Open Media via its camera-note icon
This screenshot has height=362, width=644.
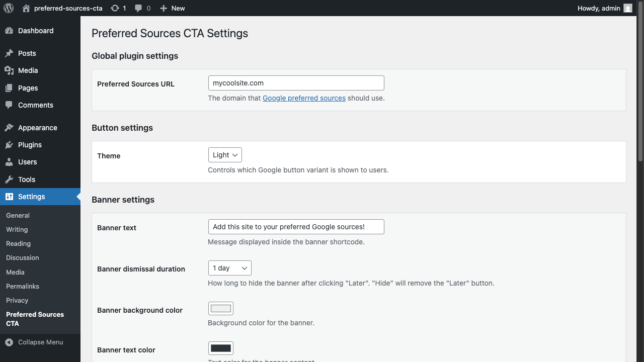pos(10,70)
